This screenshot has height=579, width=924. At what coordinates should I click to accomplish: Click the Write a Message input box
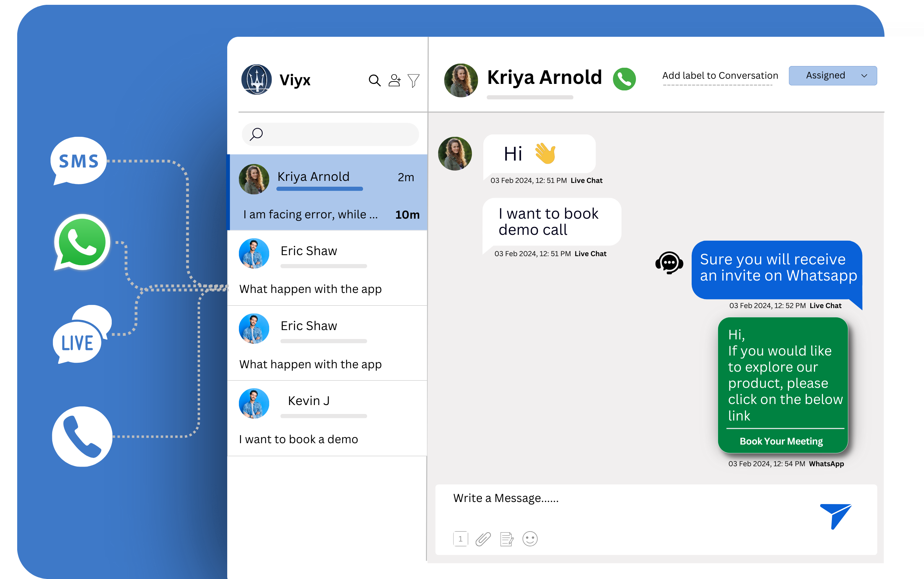[656, 520]
